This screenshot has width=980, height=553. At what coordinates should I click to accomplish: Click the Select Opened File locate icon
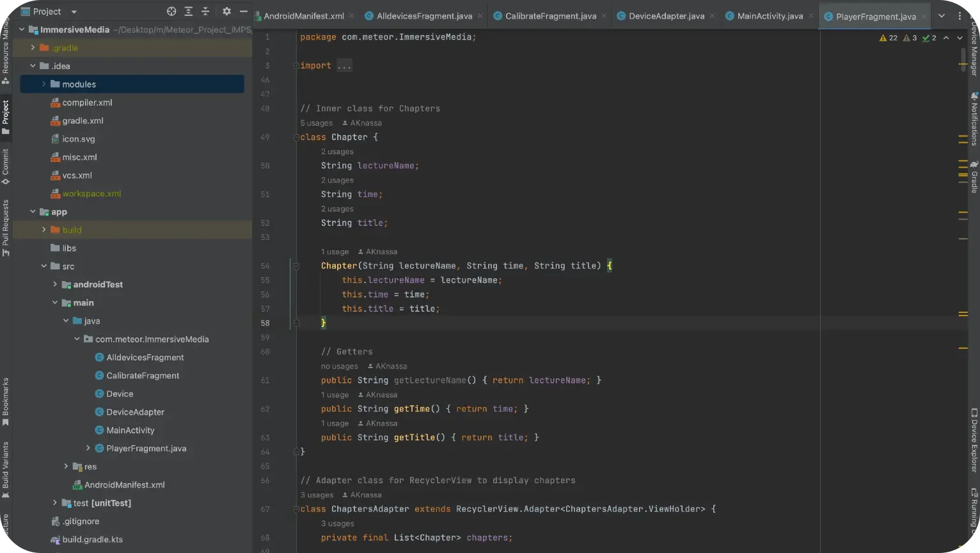(x=171, y=12)
